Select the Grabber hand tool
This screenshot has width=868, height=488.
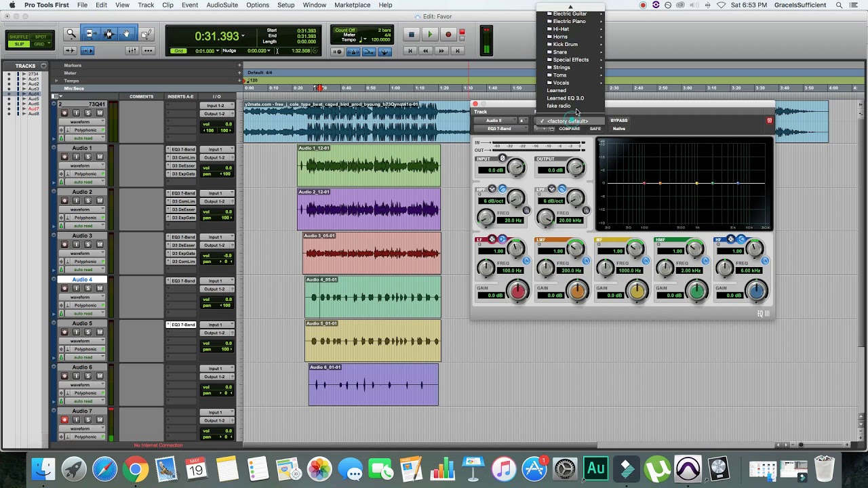coord(126,34)
